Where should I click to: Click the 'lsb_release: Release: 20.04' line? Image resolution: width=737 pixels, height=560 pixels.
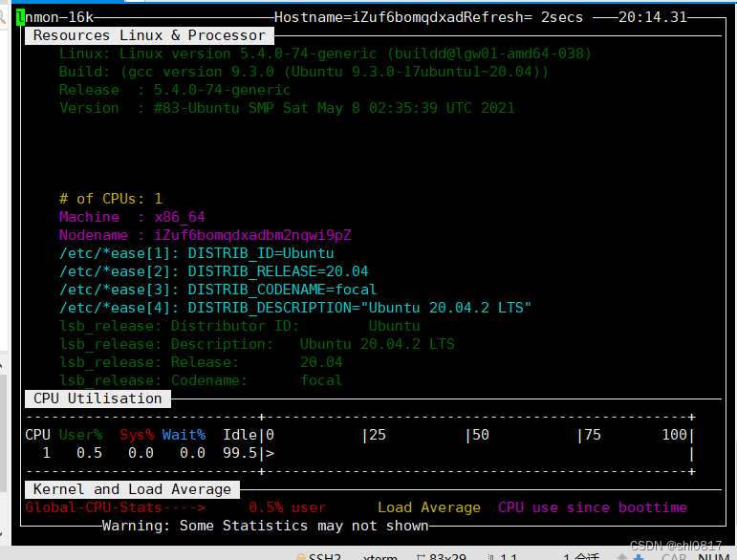tap(201, 362)
